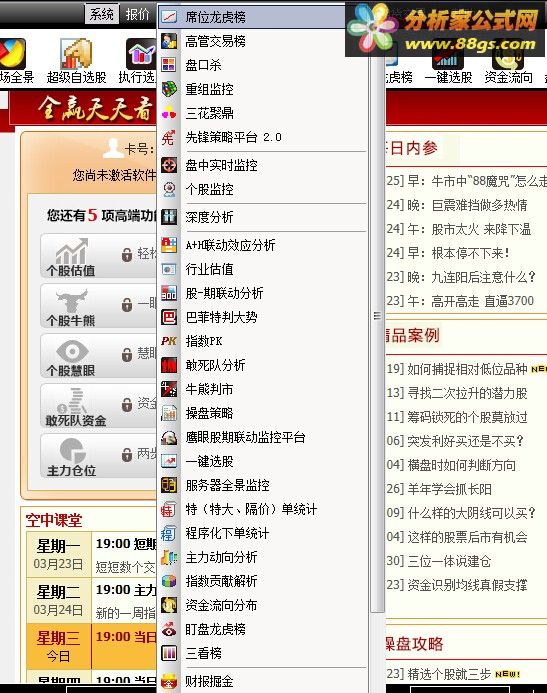
Task: Select the 盘口杀 colored squares icon
Action: coord(169,65)
